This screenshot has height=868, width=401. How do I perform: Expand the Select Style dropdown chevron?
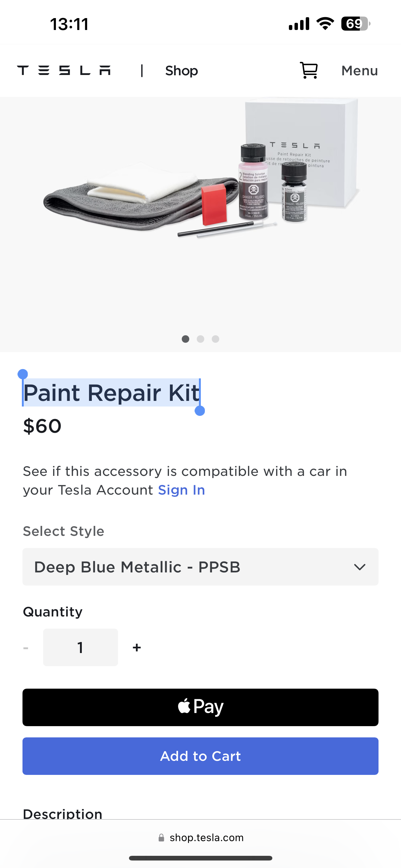point(359,567)
